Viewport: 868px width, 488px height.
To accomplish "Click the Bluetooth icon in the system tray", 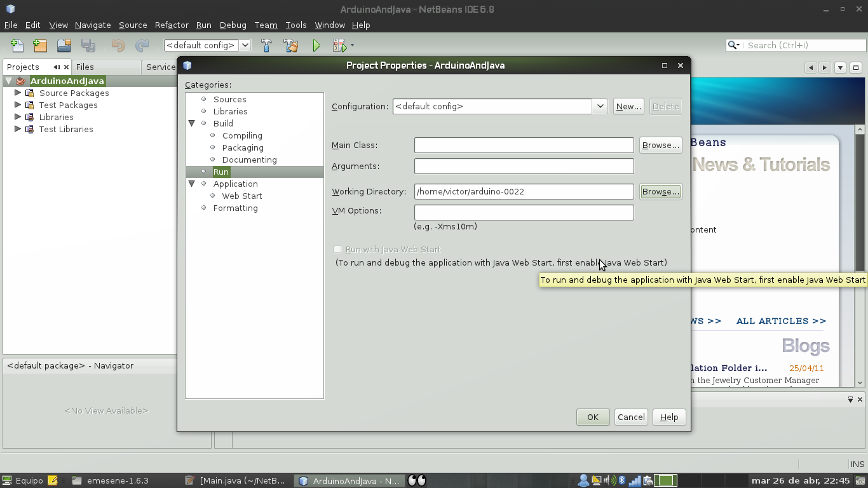I will [x=622, y=480].
